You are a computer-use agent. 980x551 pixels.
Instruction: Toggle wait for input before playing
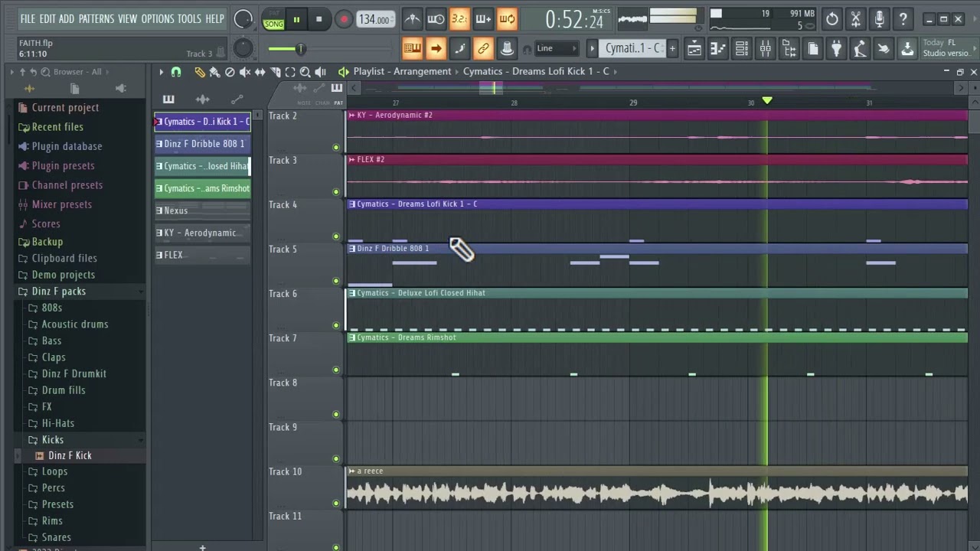click(x=436, y=19)
